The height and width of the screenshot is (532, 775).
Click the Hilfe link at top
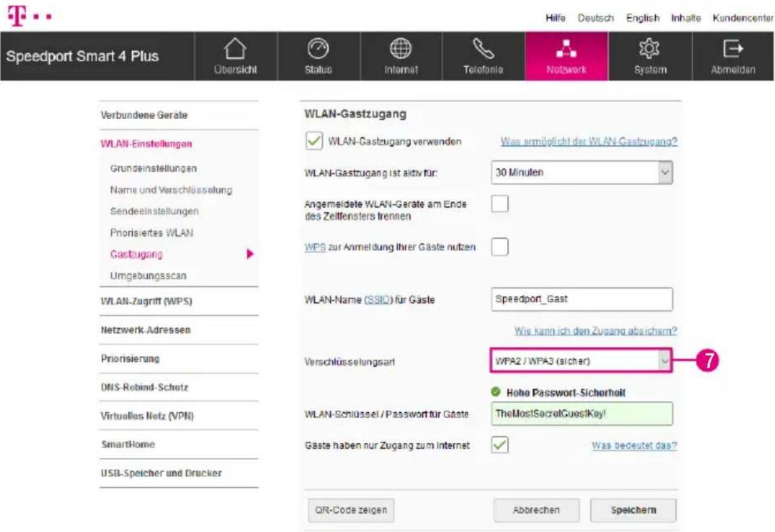click(x=555, y=18)
